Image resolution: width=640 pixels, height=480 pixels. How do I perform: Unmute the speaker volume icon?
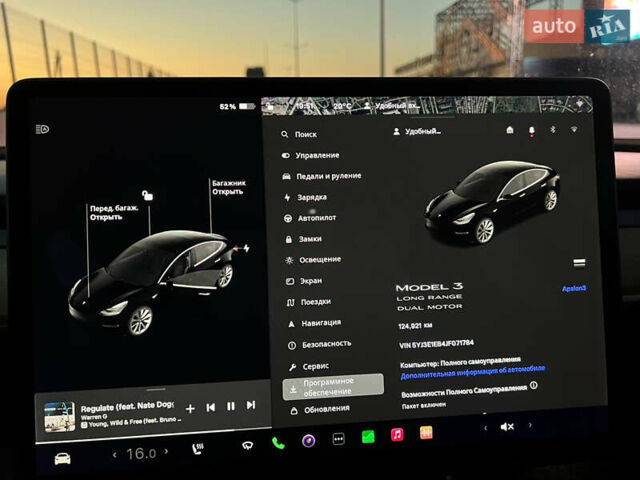pos(507,427)
